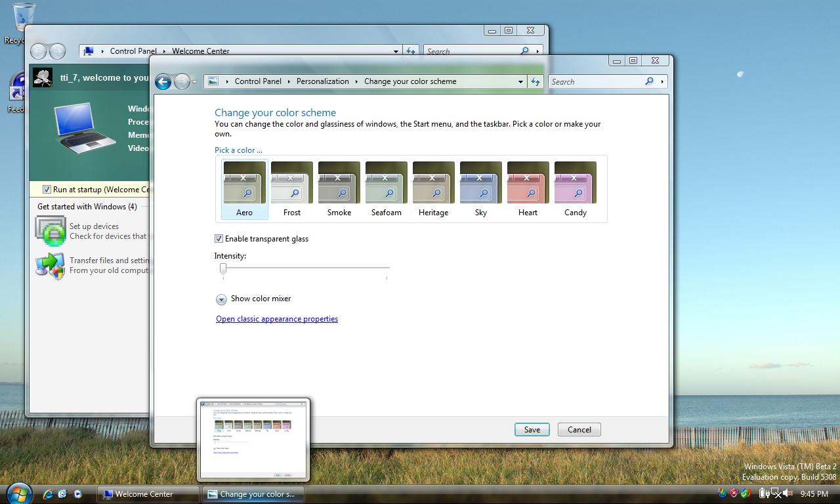The image size is (840, 504).
Task: Save the color scheme
Action: (532, 430)
